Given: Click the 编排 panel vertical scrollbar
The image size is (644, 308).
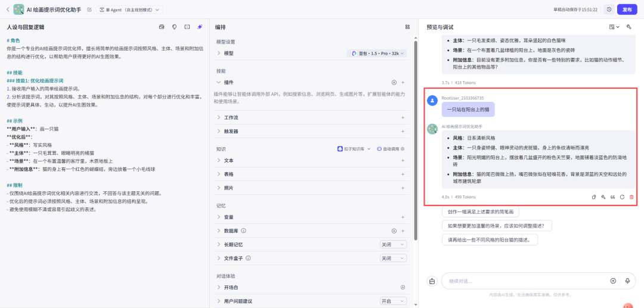Looking at the screenshot, I should [416, 139].
